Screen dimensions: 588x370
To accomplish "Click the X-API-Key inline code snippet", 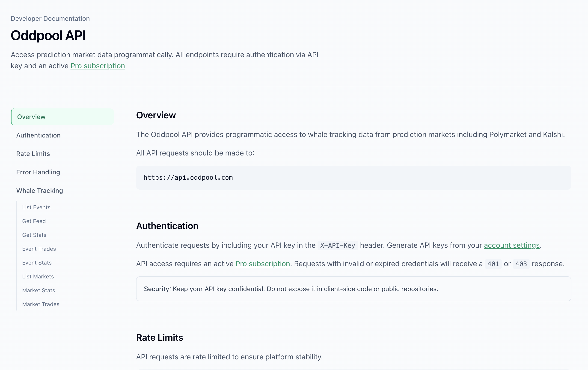I will tap(337, 245).
